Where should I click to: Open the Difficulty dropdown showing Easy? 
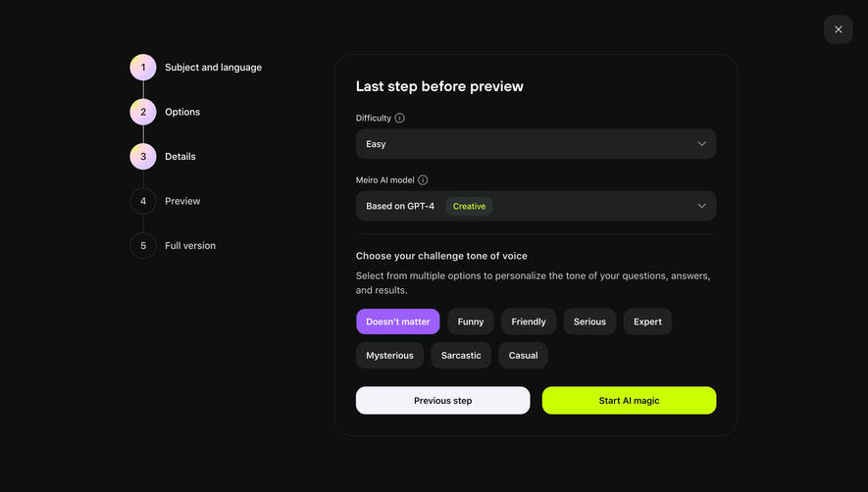[x=536, y=144]
